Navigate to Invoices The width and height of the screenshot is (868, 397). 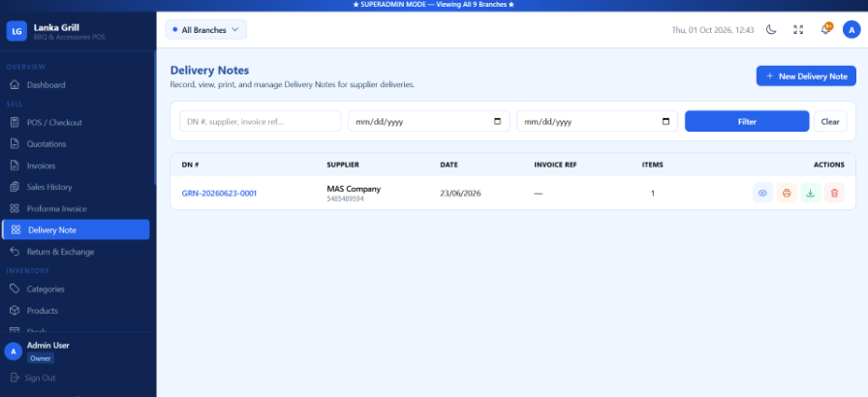point(76,166)
